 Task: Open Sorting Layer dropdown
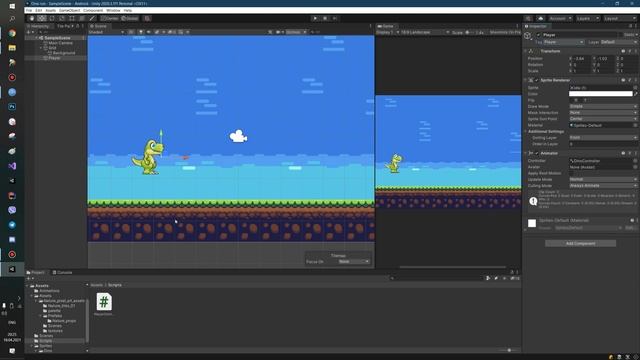(603, 138)
